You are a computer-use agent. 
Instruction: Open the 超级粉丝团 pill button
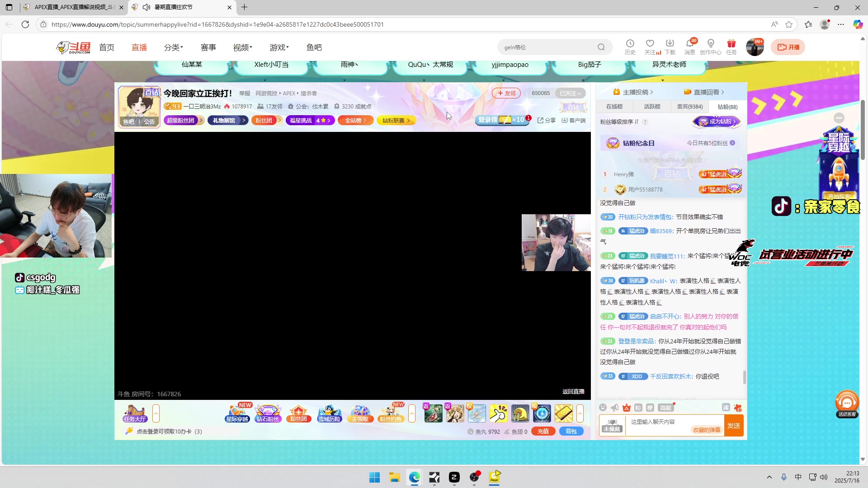point(184,120)
